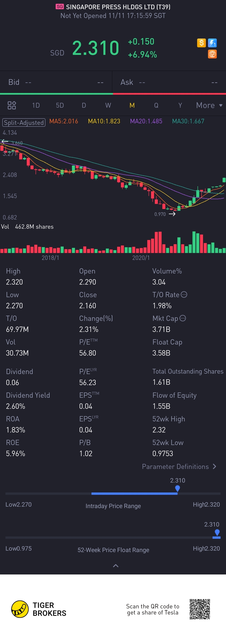Open Parameter Definitions chevron link
The height and width of the screenshot is (644, 226).
point(179,466)
